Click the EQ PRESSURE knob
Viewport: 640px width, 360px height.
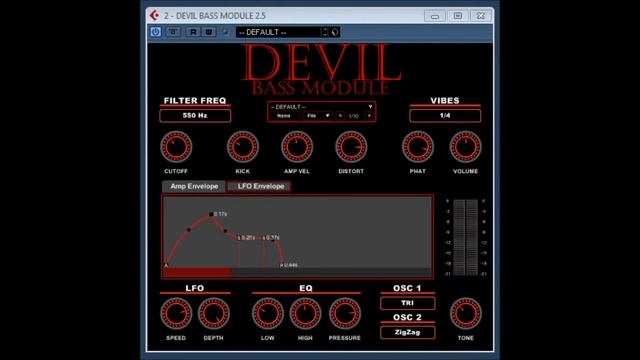tap(344, 313)
